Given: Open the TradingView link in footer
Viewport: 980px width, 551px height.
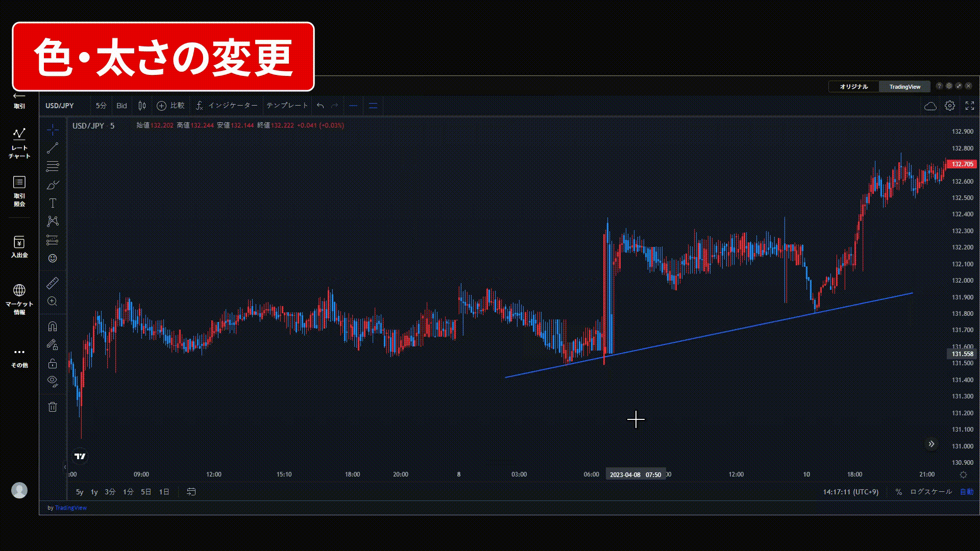Looking at the screenshot, I should tap(70, 508).
